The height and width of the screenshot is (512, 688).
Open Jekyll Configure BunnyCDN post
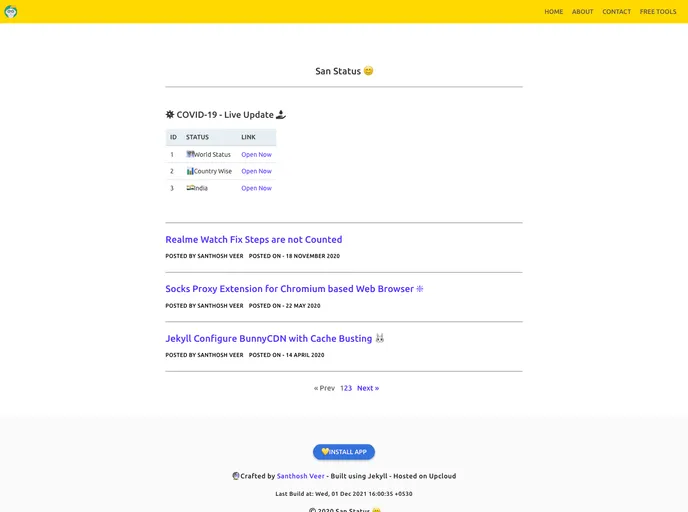coord(268,339)
